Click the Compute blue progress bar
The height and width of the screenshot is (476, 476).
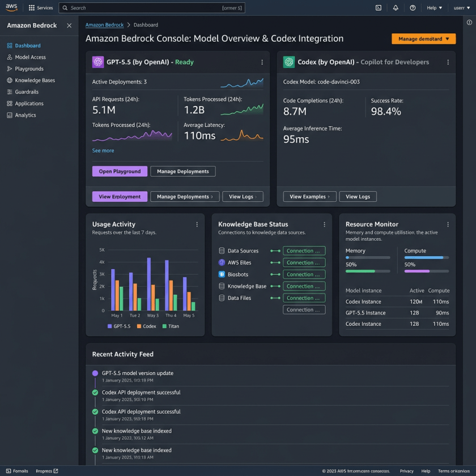click(427, 258)
